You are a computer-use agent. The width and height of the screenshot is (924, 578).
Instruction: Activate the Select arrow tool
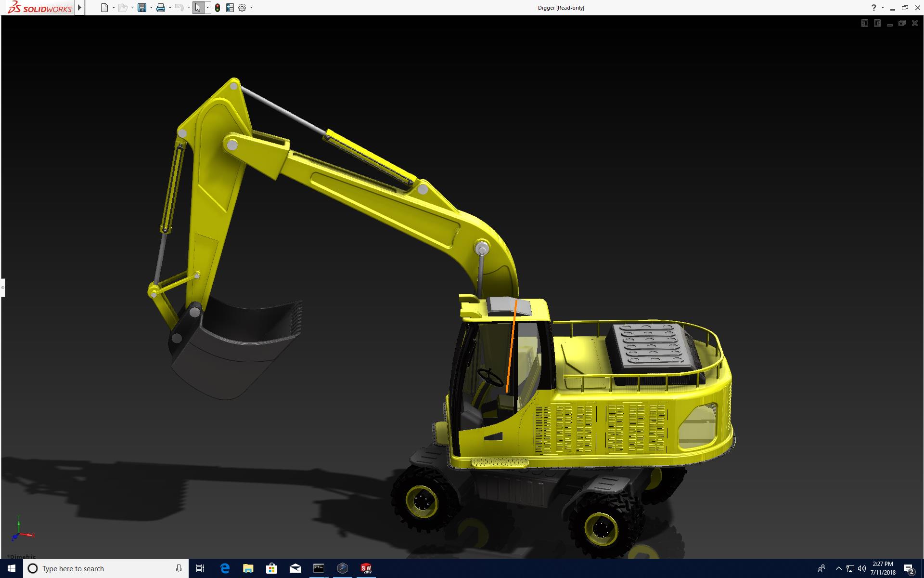(198, 8)
